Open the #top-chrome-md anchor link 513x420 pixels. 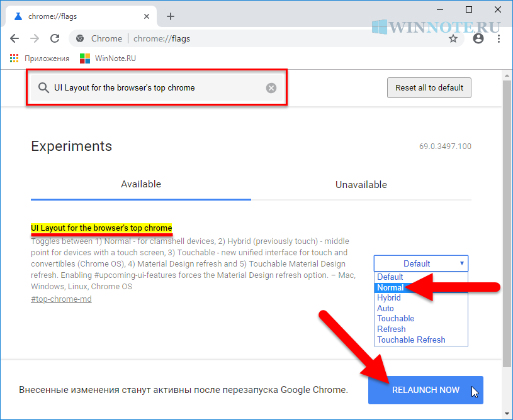(x=61, y=299)
